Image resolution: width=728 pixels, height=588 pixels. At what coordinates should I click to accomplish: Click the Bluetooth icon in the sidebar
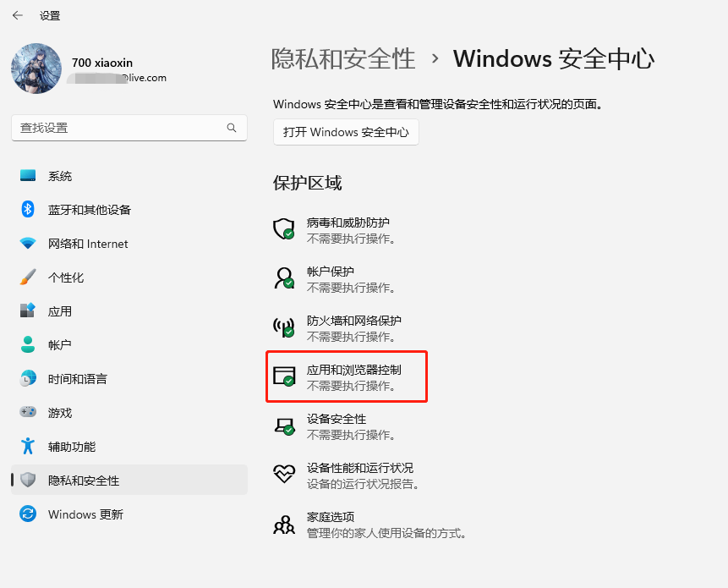(28, 209)
